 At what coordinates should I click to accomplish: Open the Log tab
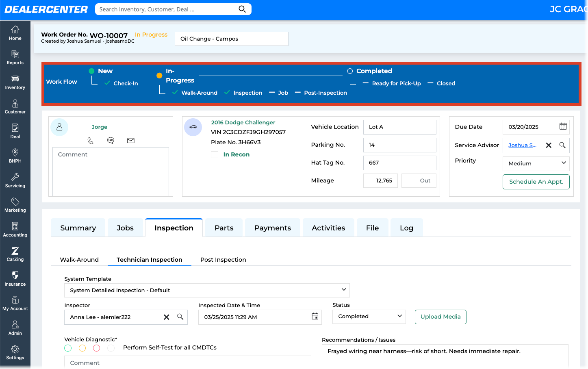(406, 228)
